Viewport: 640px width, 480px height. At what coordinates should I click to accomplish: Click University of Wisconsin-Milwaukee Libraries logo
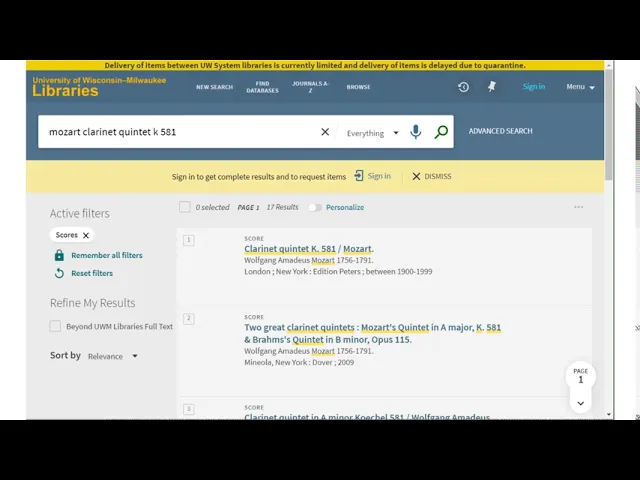(99, 87)
